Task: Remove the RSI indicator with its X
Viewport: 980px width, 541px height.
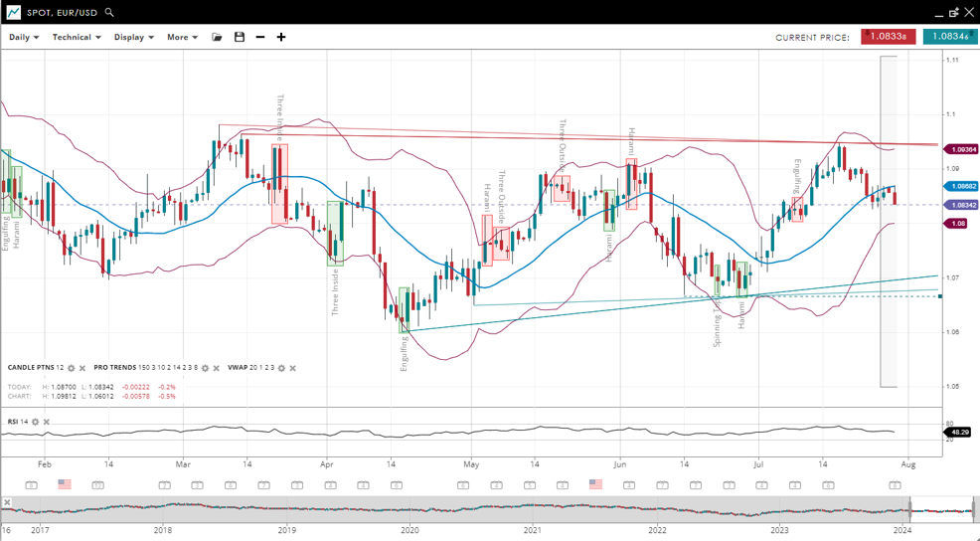Action: 47,422
